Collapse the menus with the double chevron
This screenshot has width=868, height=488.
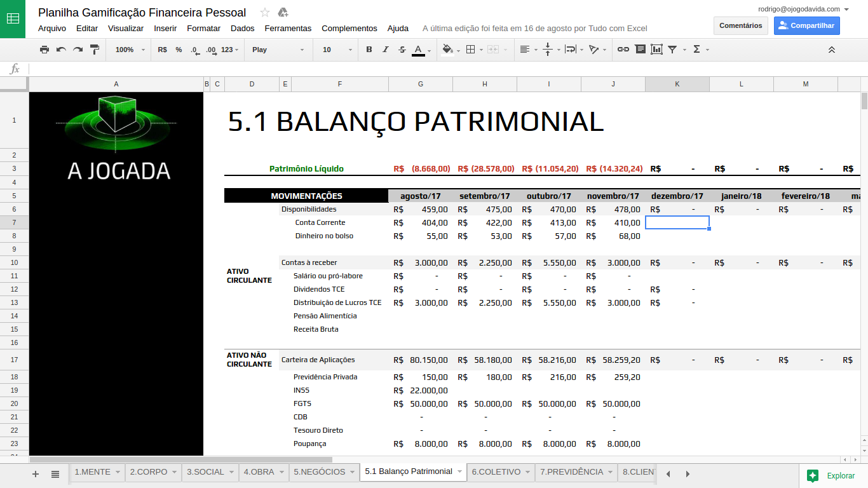[x=832, y=50]
